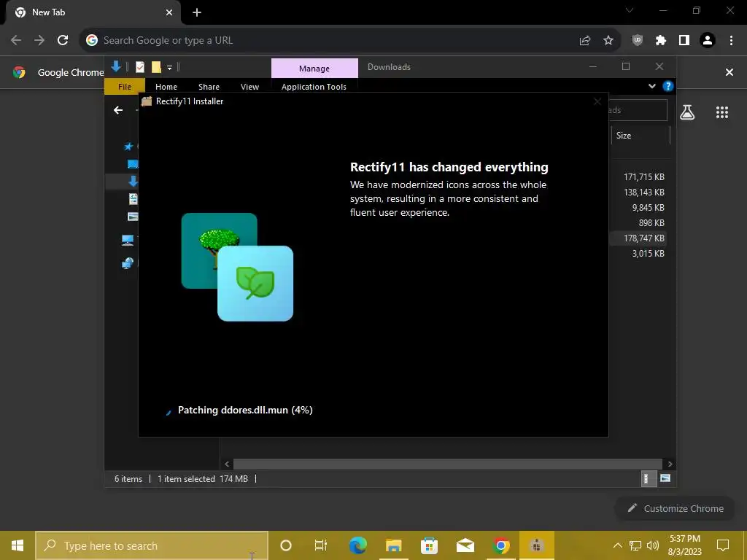This screenshot has width=747, height=560.
Task: Open Chrome Labs flask icon
Action: [x=687, y=112]
